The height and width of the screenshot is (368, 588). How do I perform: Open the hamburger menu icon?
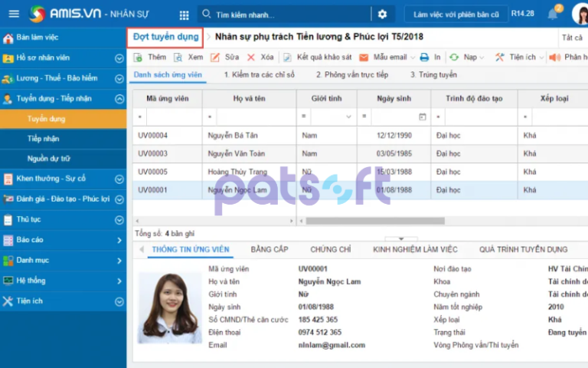[14, 14]
